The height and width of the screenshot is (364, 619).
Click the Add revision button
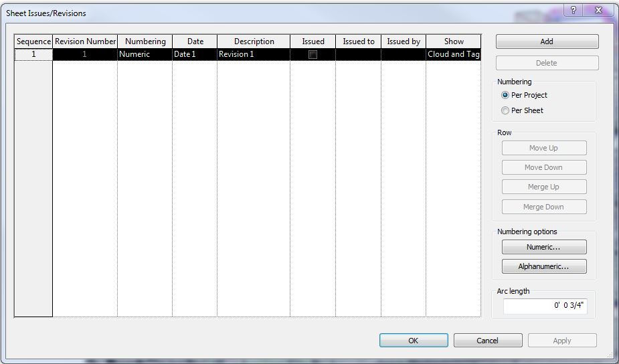click(x=547, y=41)
